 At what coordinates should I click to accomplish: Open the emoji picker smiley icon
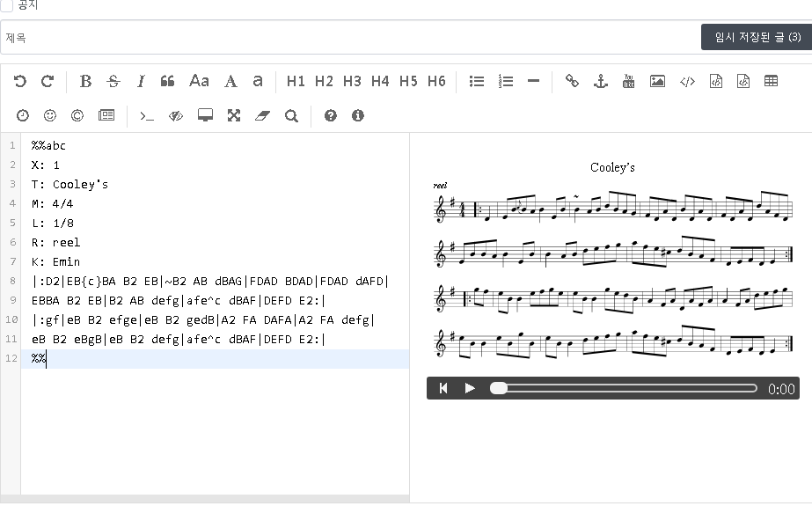49,115
